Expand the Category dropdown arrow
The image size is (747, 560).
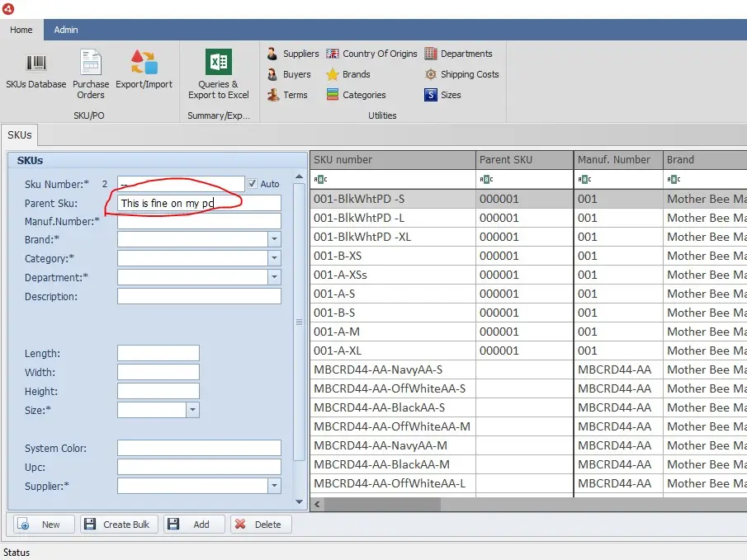tap(274, 258)
